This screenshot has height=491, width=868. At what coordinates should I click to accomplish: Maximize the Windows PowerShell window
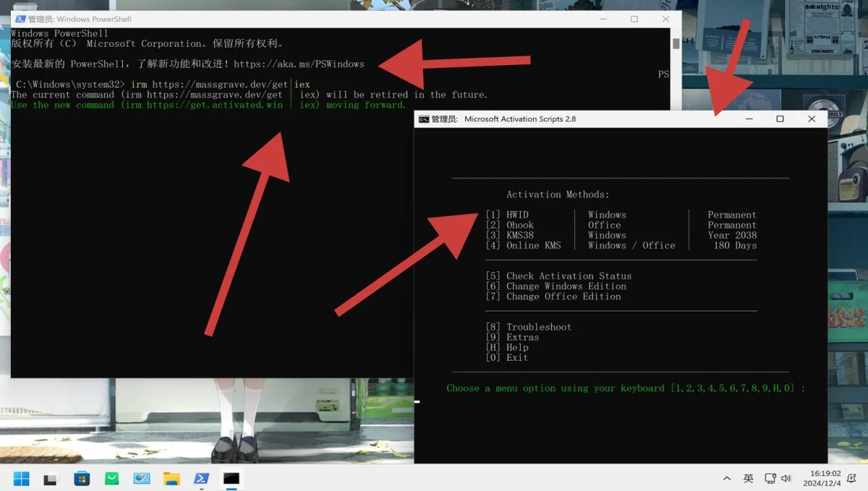pos(634,20)
